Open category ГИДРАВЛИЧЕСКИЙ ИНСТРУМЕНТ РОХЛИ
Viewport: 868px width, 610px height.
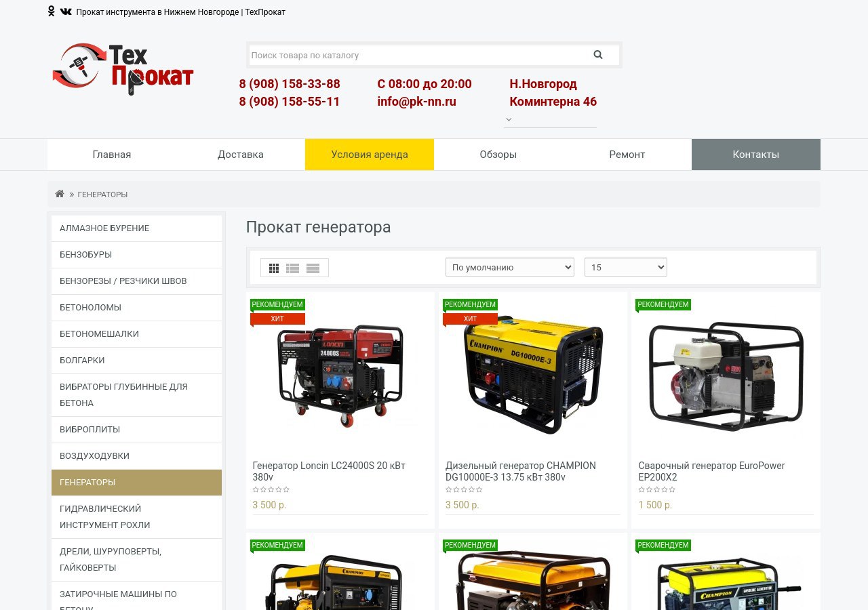click(136, 517)
